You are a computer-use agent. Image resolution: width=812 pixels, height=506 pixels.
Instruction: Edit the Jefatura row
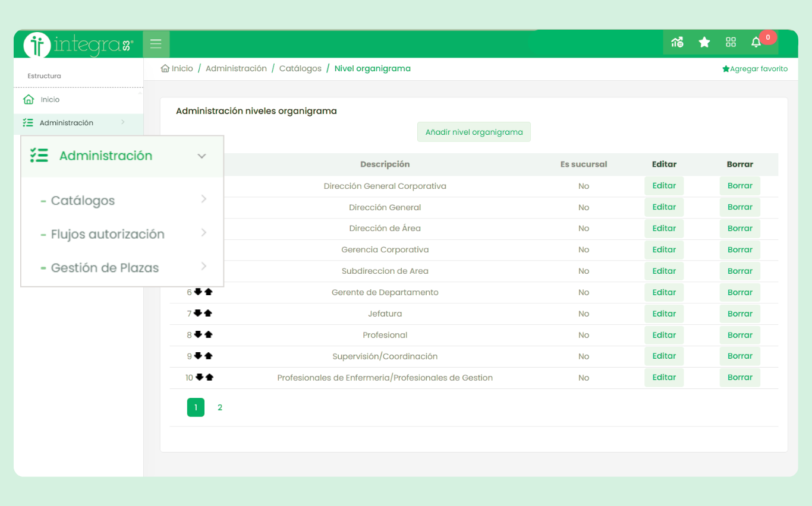click(664, 314)
